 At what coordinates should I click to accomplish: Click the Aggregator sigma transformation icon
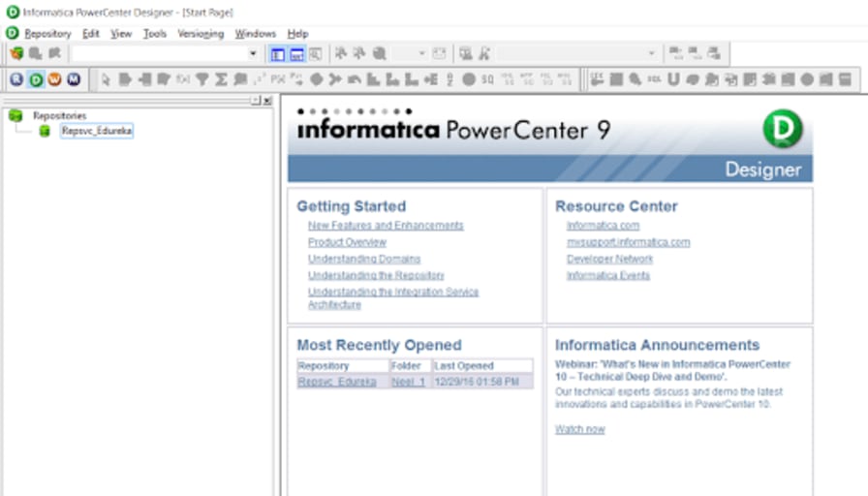(221, 79)
